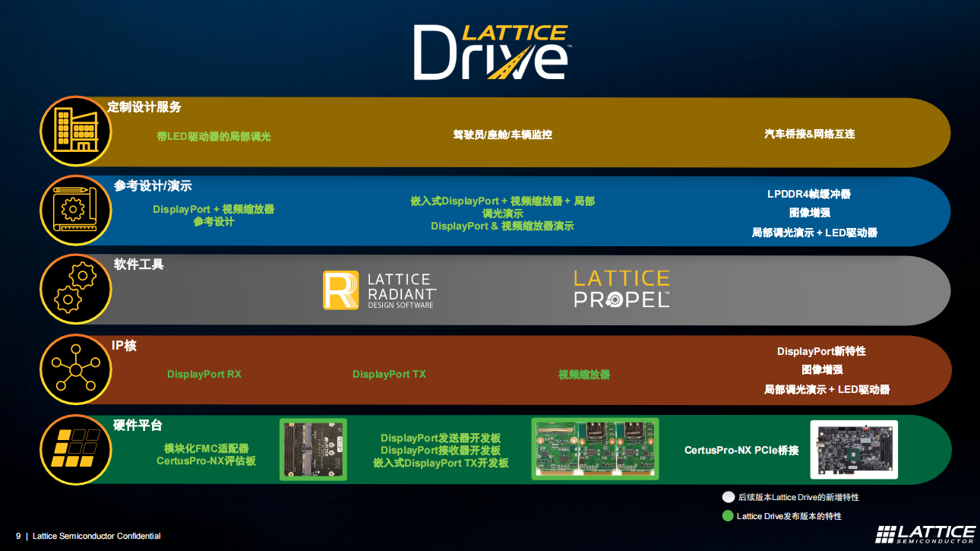The image size is (980, 551).
Task: Click the white legend dot for 后续版本
Action: click(x=729, y=497)
